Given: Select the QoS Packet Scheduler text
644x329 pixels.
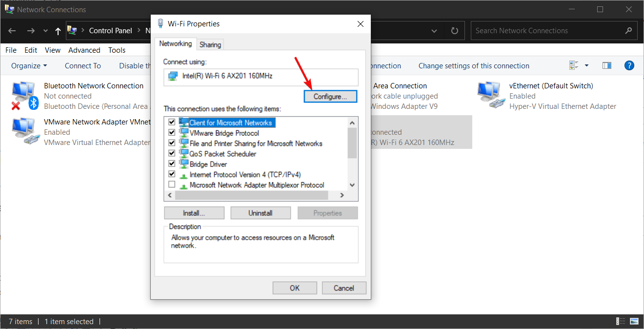Looking at the screenshot, I should pyautogui.click(x=223, y=154).
